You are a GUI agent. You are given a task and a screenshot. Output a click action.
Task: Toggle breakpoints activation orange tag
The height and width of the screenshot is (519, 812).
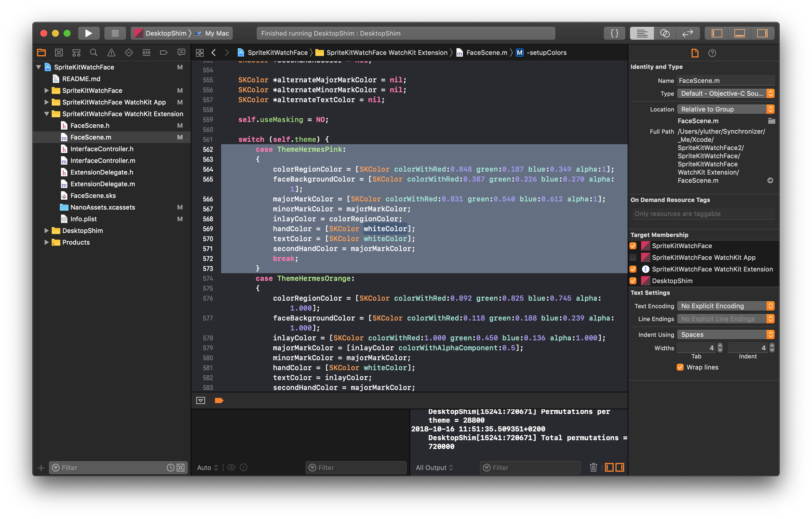point(219,400)
